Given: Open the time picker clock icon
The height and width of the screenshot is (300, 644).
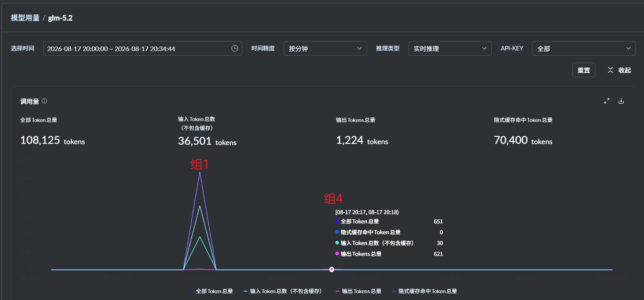Looking at the screenshot, I should (x=235, y=48).
